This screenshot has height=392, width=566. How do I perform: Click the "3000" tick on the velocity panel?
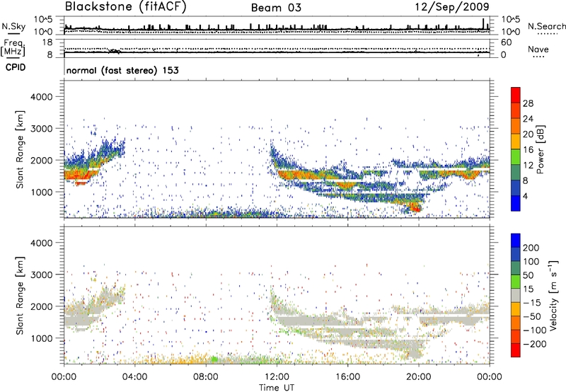[x=41, y=275]
